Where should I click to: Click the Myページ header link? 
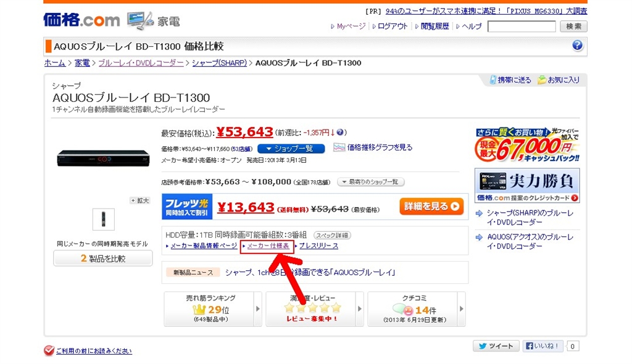[x=351, y=26]
